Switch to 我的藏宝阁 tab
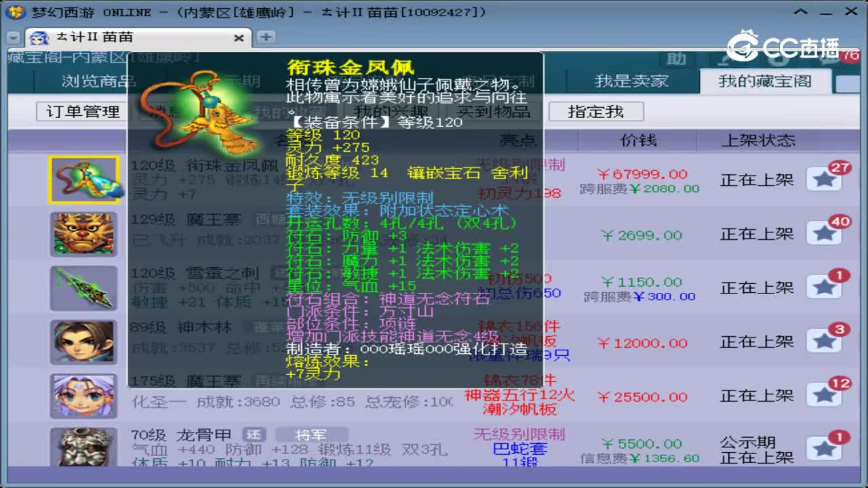Image resolution: width=868 pixels, height=488 pixels. click(766, 81)
